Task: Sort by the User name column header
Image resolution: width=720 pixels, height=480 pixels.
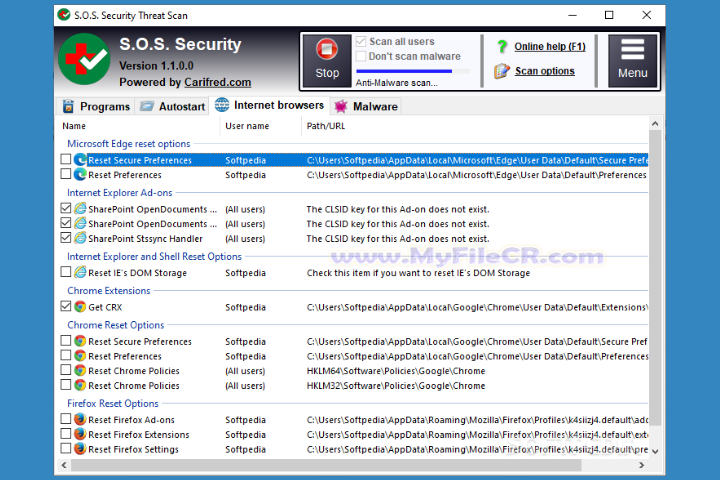Action: pos(247,126)
